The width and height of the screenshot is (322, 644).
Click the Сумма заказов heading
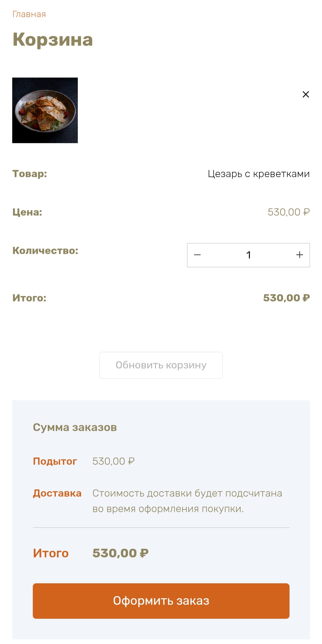(x=75, y=427)
